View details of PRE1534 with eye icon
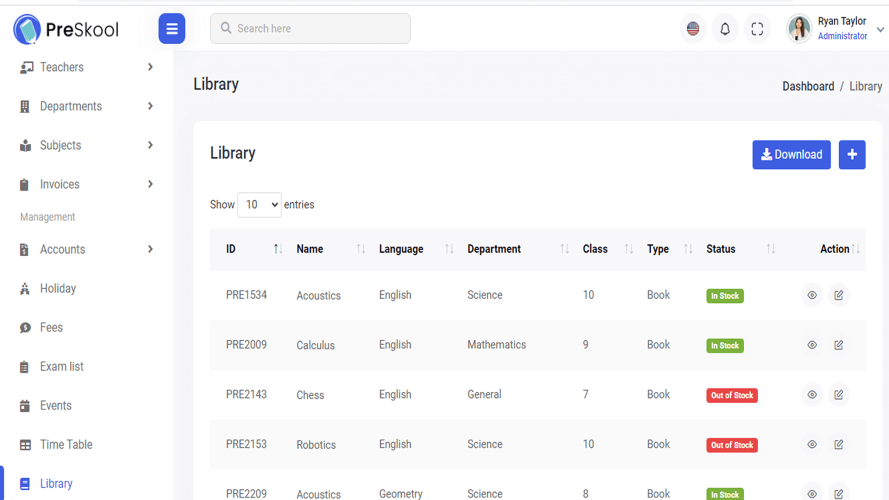The width and height of the screenshot is (889, 500). (812, 295)
